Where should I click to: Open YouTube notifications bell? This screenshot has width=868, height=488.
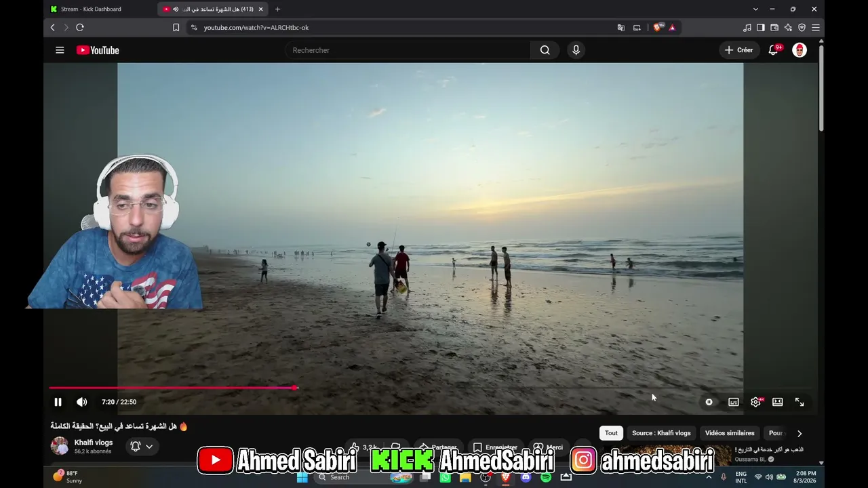[x=773, y=50]
